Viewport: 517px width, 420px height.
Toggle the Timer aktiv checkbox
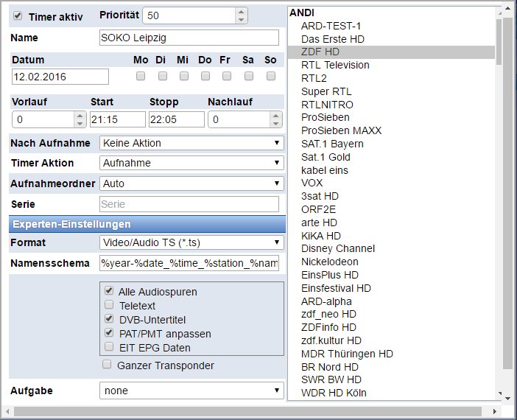(x=18, y=15)
